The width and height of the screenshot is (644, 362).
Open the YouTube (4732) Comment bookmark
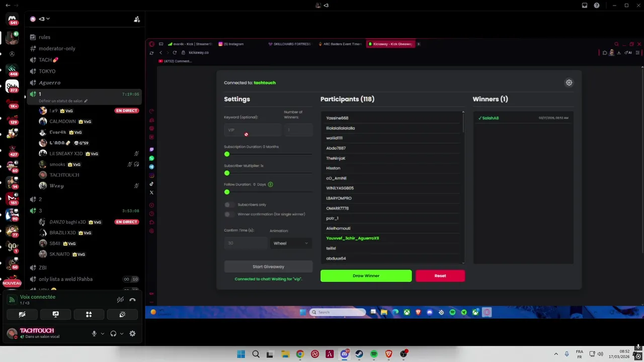point(175,61)
